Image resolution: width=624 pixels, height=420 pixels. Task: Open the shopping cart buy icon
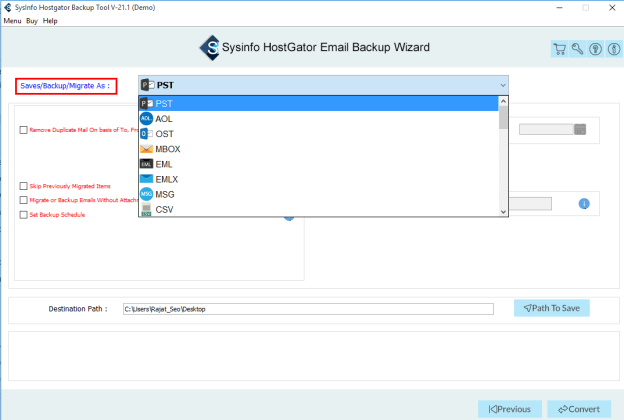(x=560, y=49)
